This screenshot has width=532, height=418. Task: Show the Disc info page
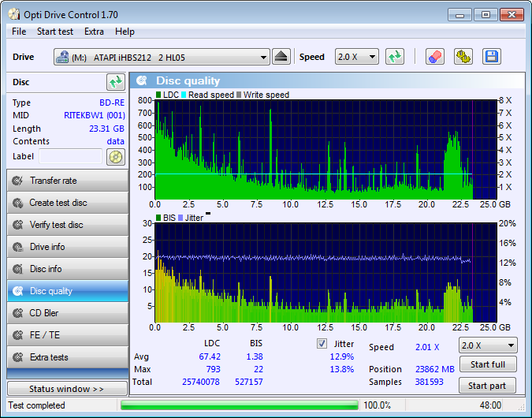(x=68, y=269)
